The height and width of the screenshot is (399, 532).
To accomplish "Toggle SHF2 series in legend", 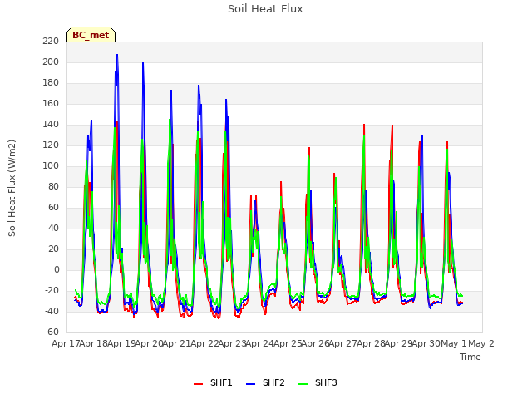I will click(265, 382).
